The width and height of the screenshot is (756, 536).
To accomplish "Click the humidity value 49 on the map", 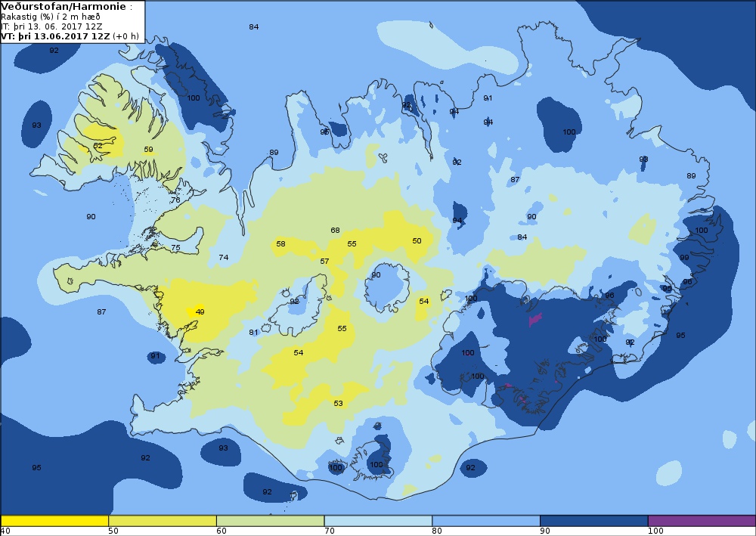I will coord(200,312).
